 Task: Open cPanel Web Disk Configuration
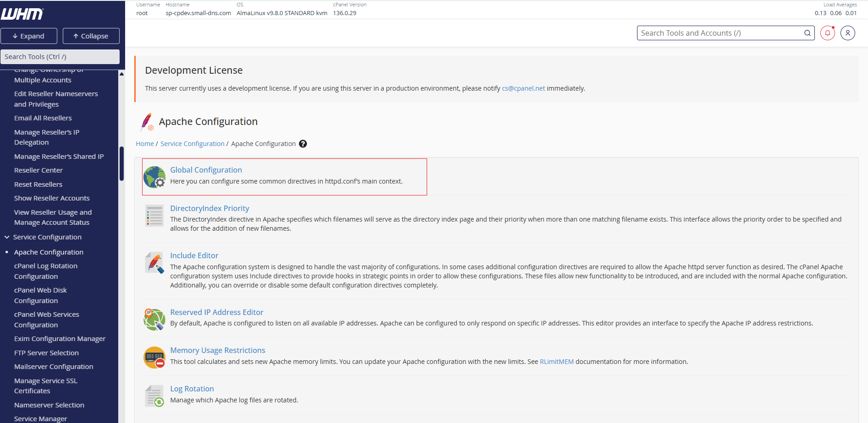(x=40, y=295)
